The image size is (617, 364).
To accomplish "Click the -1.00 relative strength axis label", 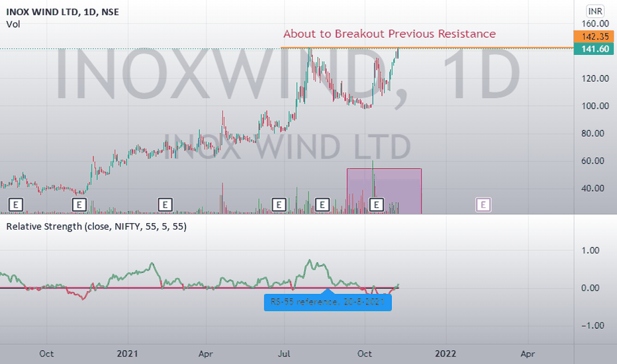I will (593, 326).
